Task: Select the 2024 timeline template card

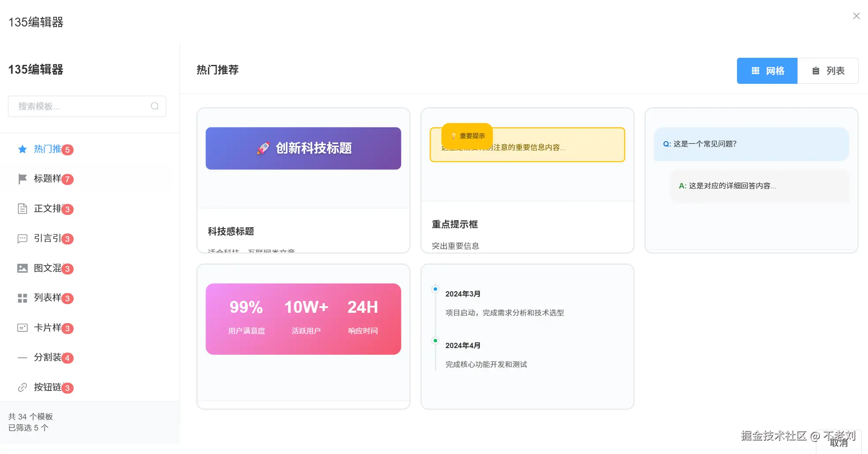Action: (x=528, y=335)
